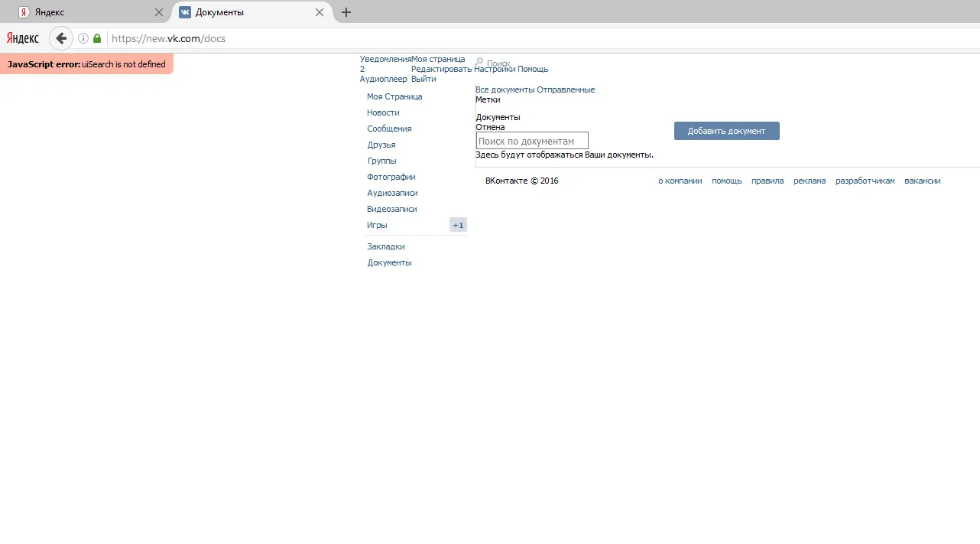The width and height of the screenshot is (980, 544).
Task: Open the о компании footer link
Action: coord(680,181)
